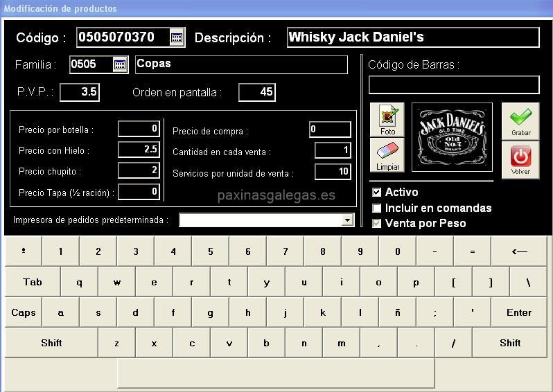
Task: Tap the letter w key
Action: 116,282
